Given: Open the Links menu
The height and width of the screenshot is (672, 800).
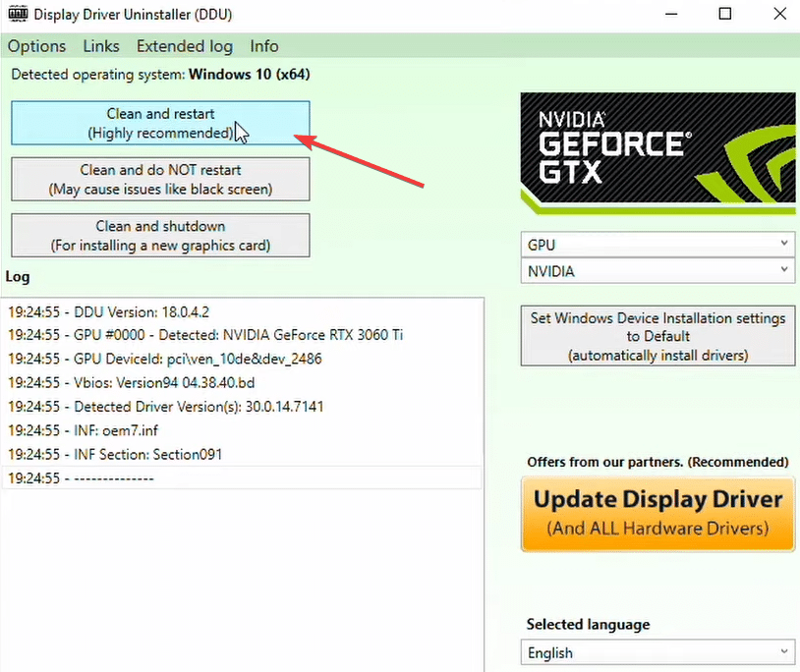Looking at the screenshot, I should click(101, 46).
